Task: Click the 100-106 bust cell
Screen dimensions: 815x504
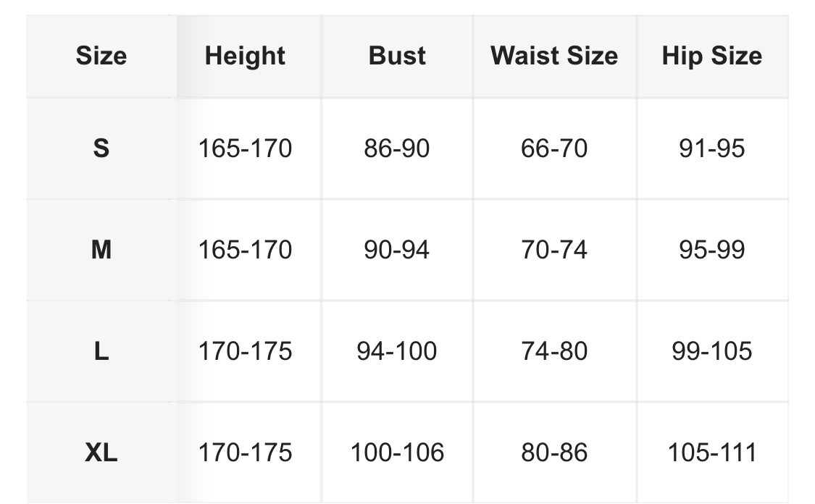Action: (397, 453)
